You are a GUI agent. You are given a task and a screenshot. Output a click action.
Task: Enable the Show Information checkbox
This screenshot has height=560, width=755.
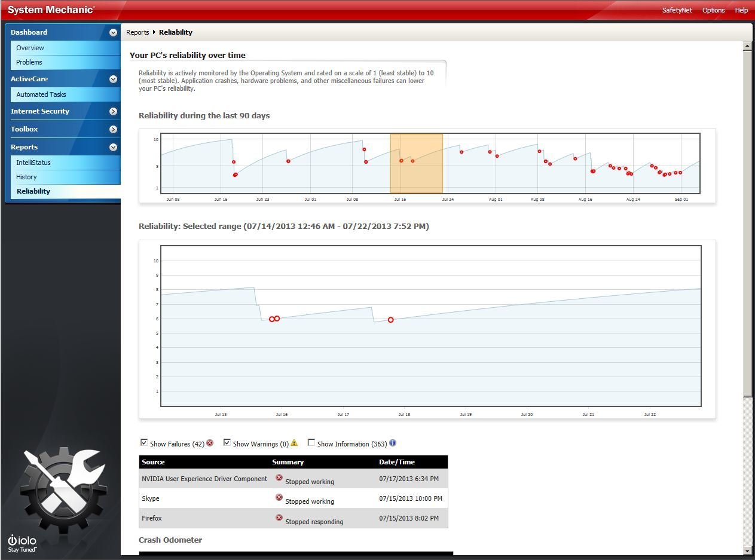pos(311,443)
